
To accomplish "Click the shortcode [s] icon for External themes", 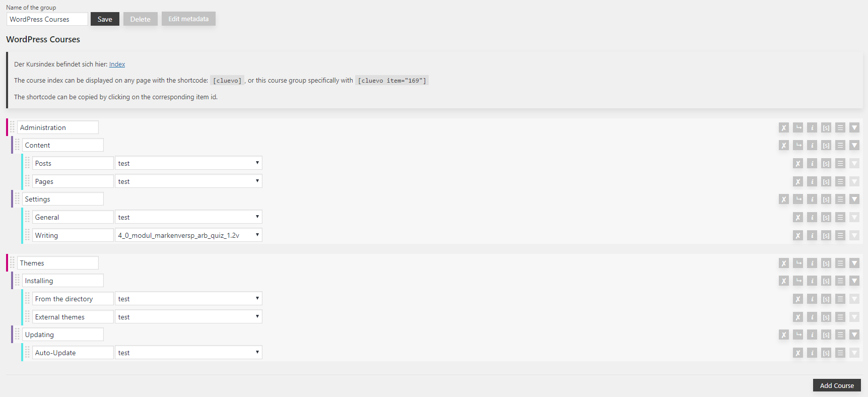I will tap(826, 317).
